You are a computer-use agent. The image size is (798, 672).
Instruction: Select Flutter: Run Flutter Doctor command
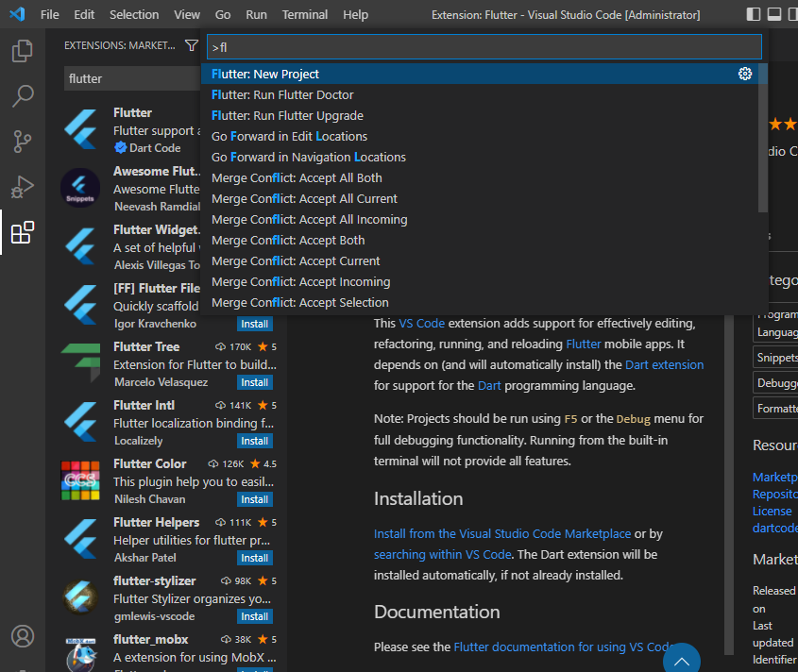click(x=479, y=94)
